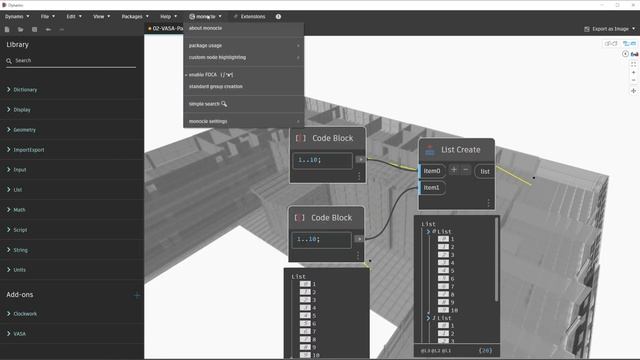This screenshot has width=640, height=360.
Task: Click the lower Code Block bracket icon
Action: click(299, 218)
